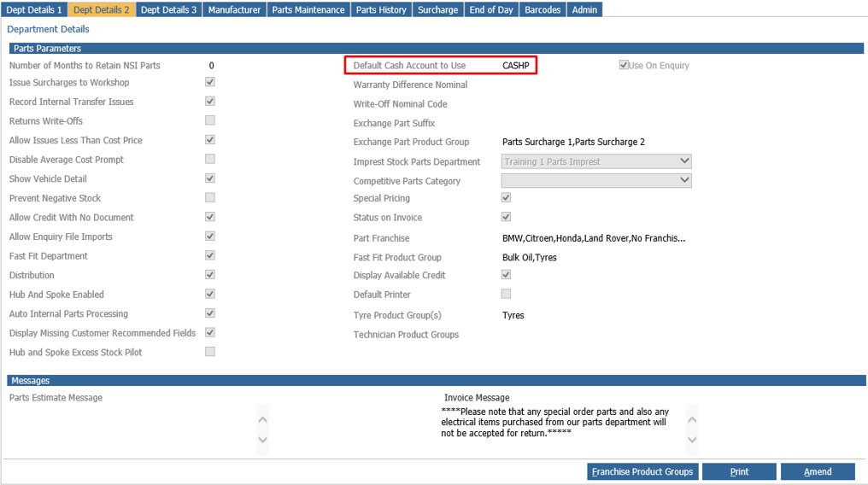This screenshot has height=485, width=868.
Task: Toggle Fast Fit Department checkbox
Action: pyautogui.click(x=210, y=255)
